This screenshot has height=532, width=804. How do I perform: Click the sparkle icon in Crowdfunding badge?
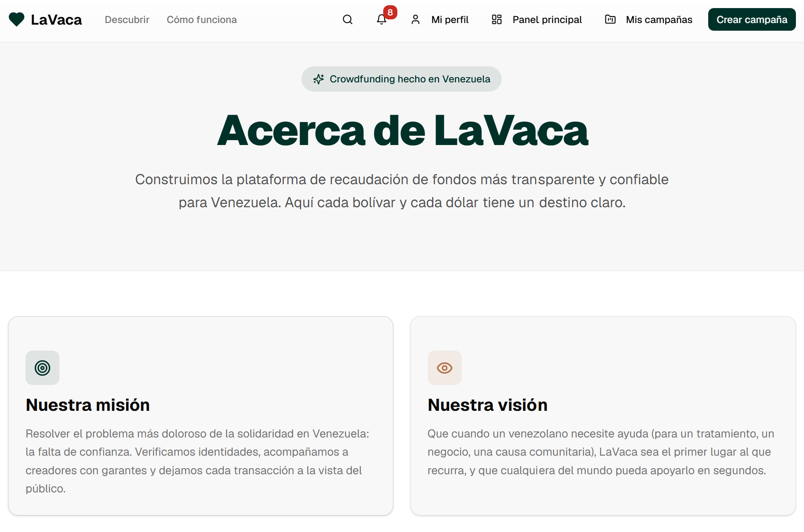click(x=319, y=79)
